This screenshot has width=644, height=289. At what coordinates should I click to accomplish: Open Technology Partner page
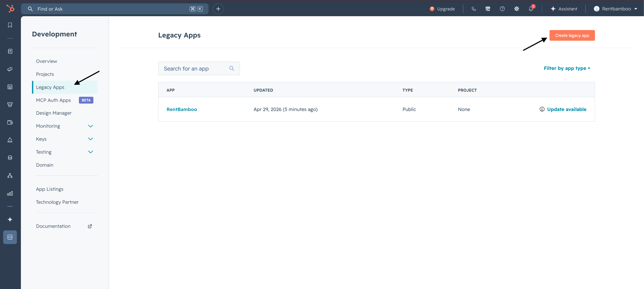(x=57, y=202)
